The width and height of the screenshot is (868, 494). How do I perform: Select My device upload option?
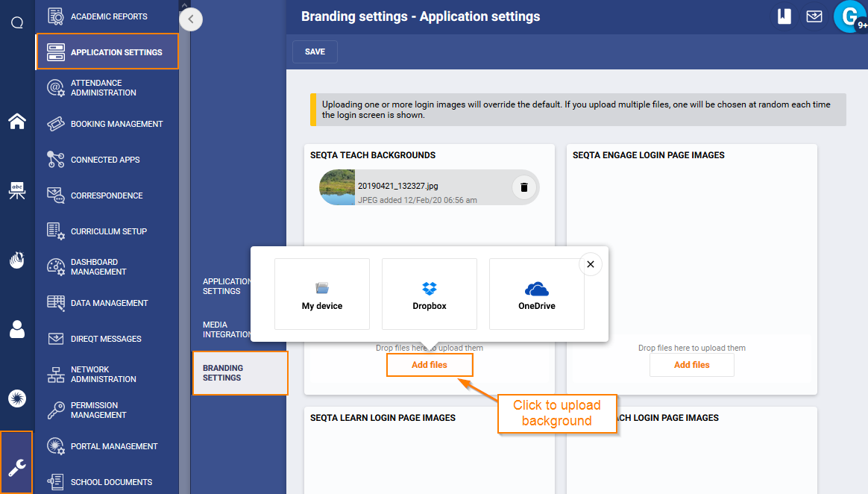(x=321, y=294)
